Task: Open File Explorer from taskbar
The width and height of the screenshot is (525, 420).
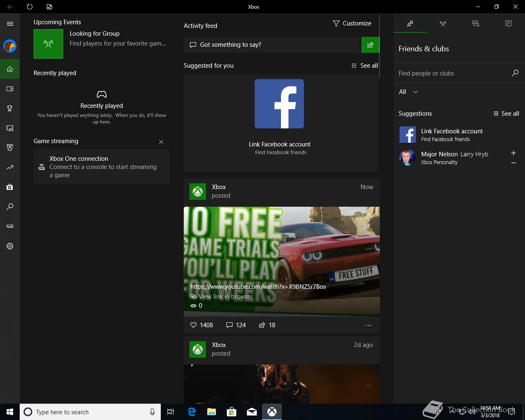Action: click(x=212, y=412)
